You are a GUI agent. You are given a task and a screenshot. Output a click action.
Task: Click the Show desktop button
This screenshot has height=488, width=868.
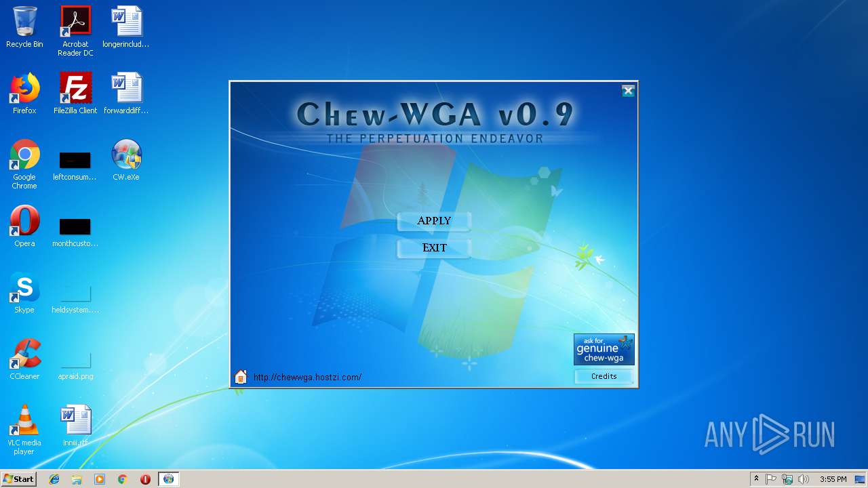click(x=861, y=479)
